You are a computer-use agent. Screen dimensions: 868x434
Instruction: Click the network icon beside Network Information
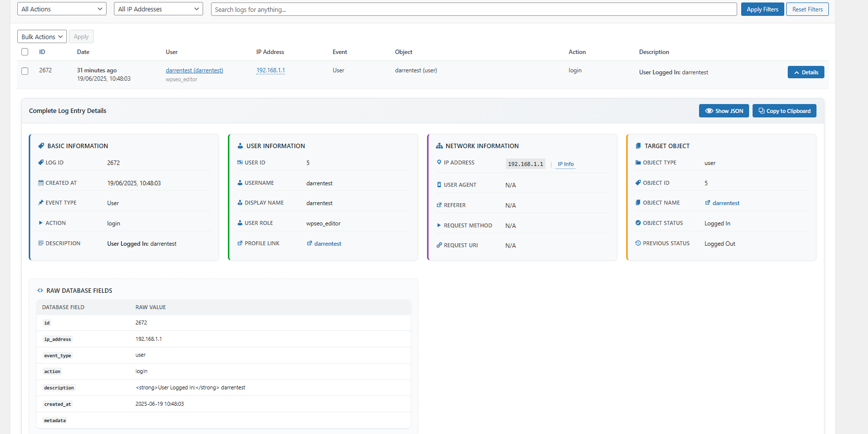[439, 146]
